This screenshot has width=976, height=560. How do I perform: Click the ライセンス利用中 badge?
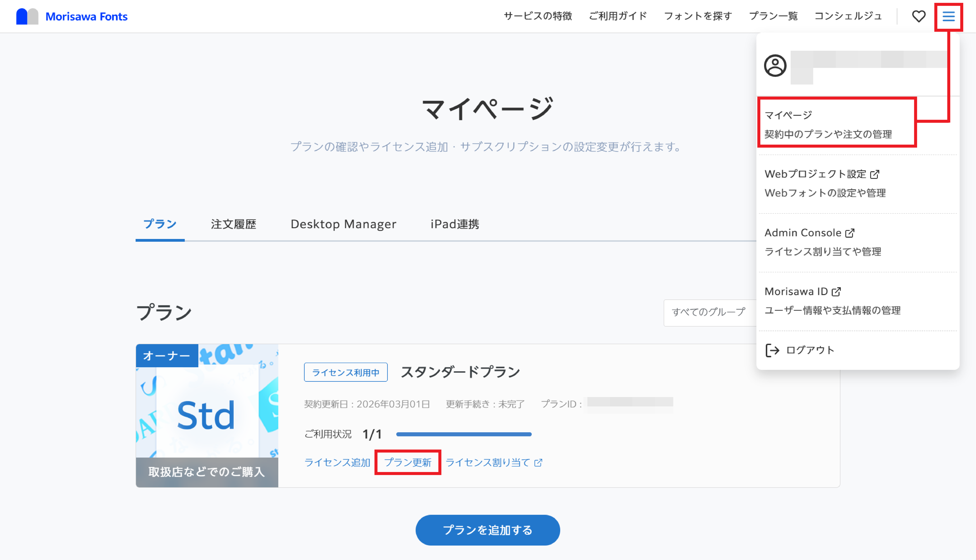tap(346, 372)
